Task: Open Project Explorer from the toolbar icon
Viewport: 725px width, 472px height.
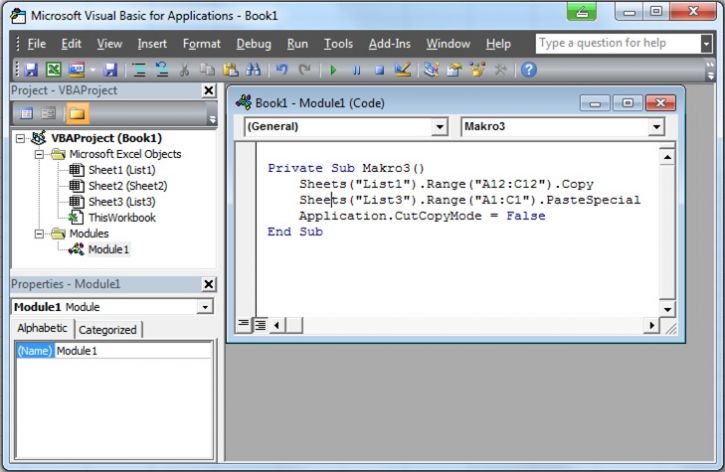Action: pyautogui.click(x=431, y=70)
